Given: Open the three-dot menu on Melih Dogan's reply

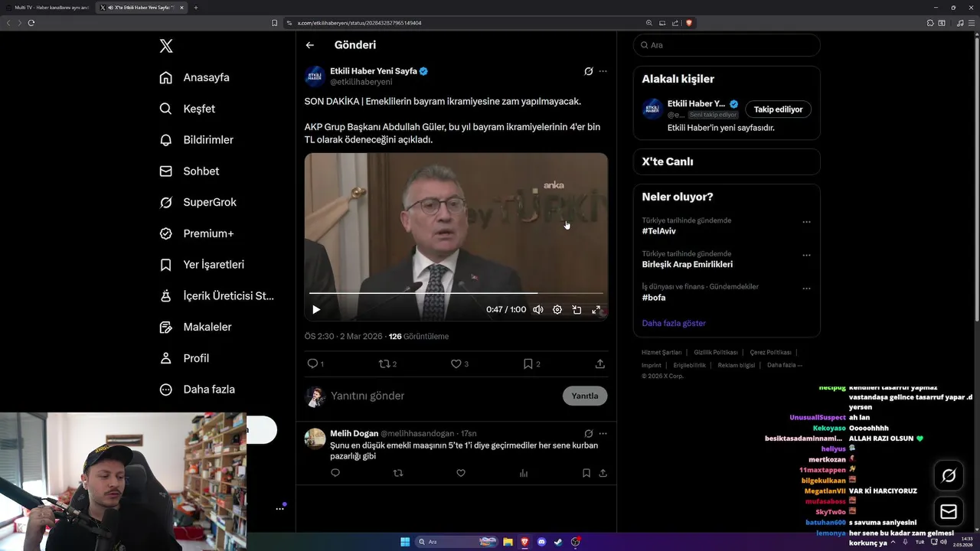Looking at the screenshot, I should pos(603,433).
